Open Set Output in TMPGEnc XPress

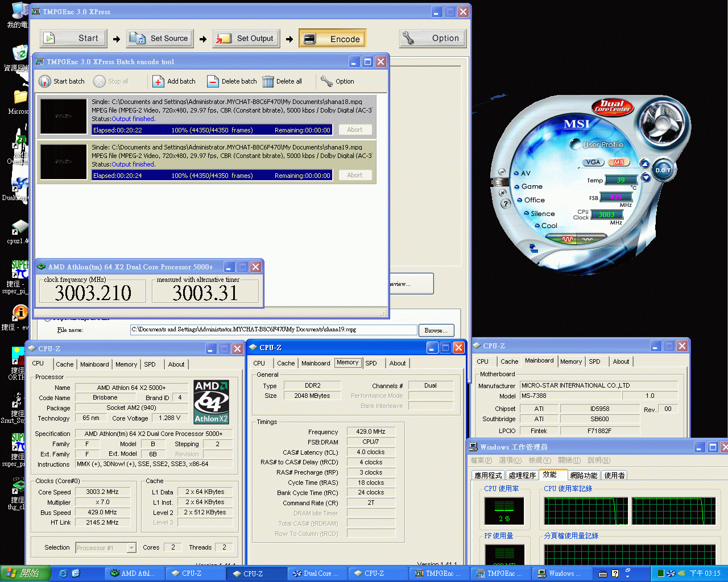point(246,38)
